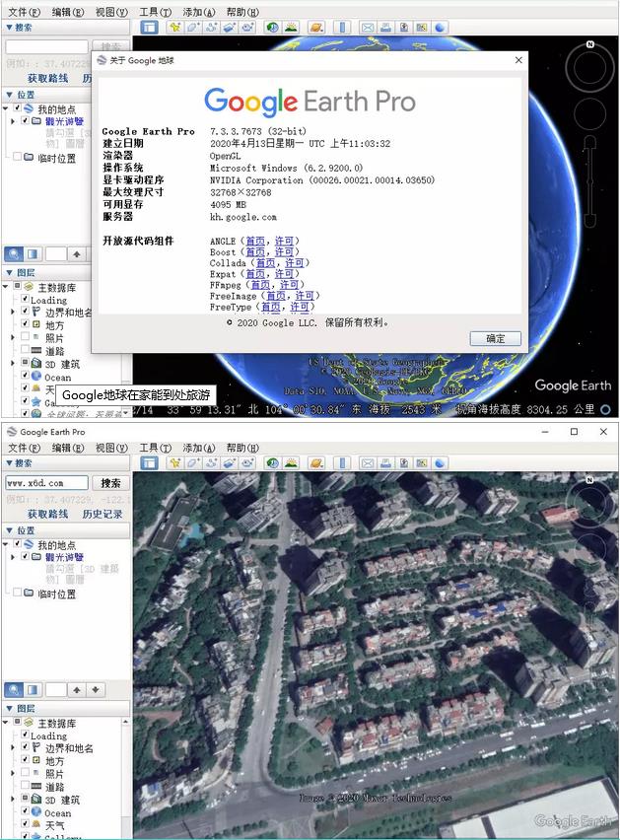
Task: Toggle sunlight icon in satellite-view window toolbar
Action: click(x=291, y=462)
